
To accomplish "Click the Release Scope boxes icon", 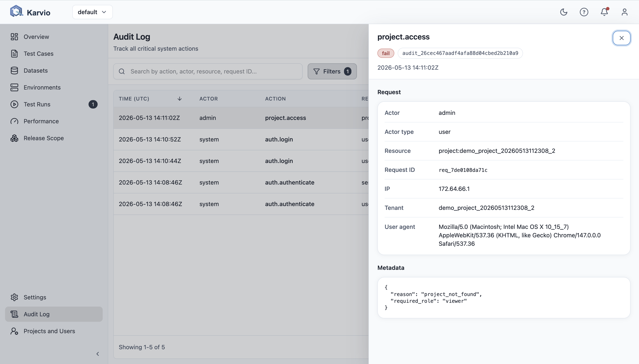I will coord(14,138).
